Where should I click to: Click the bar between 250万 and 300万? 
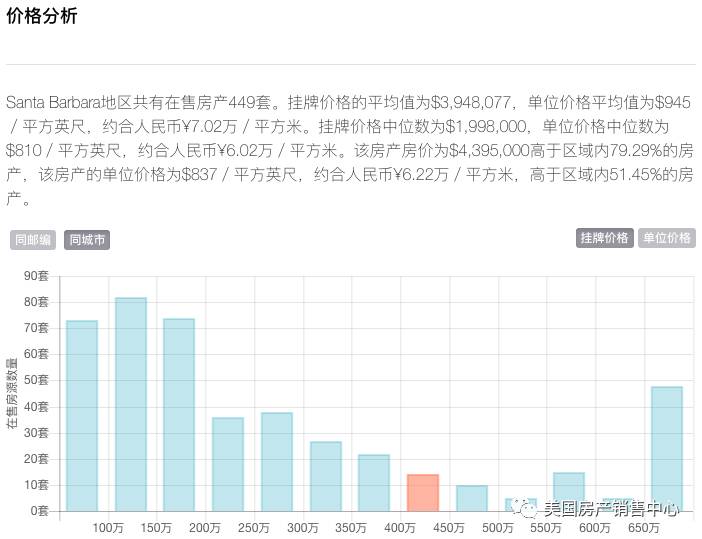click(x=277, y=462)
